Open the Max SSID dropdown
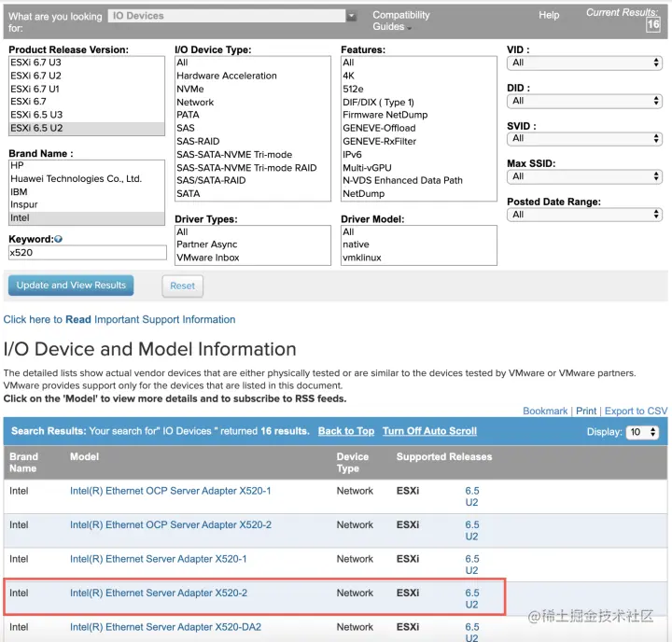 point(584,176)
